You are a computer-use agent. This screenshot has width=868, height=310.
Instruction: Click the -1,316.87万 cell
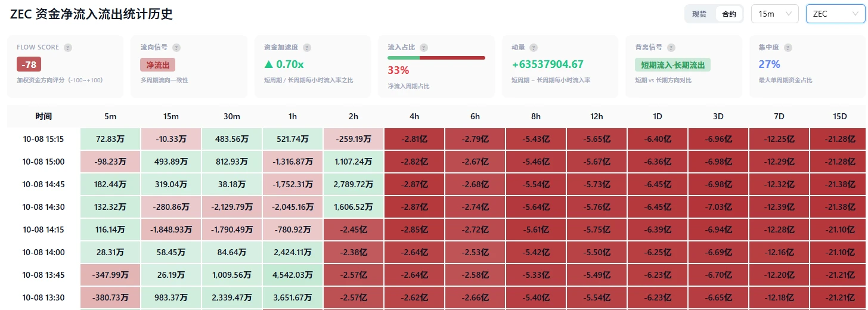click(x=293, y=162)
